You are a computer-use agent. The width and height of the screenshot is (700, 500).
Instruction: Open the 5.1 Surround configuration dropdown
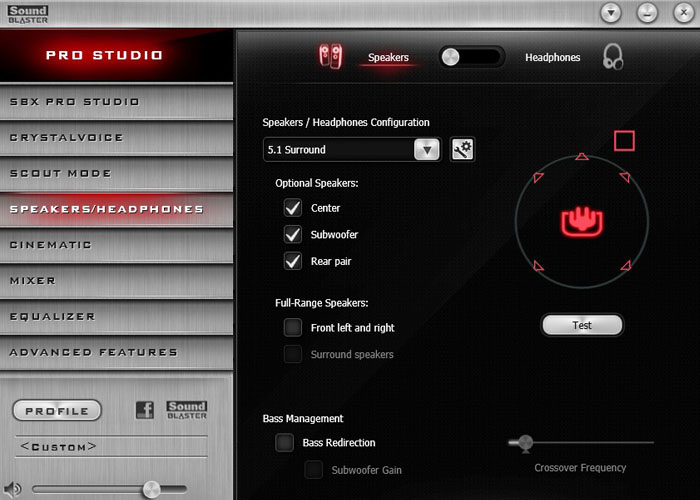coord(352,150)
